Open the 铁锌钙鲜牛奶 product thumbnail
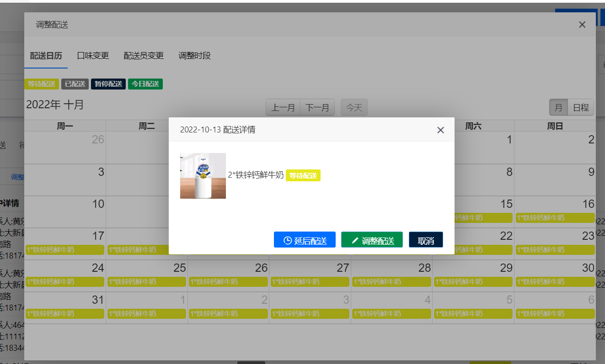Viewport: 605px width, 364px height. click(x=203, y=176)
